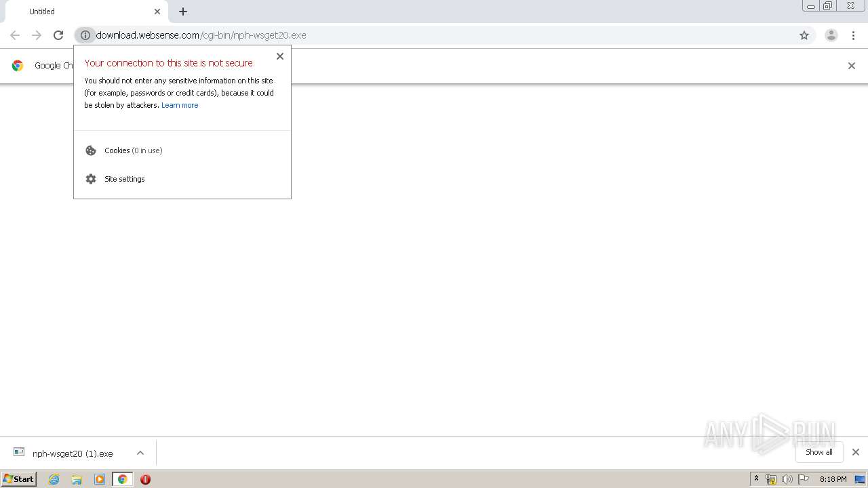The height and width of the screenshot is (488, 868).
Task: Click the volume speaker tray icon
Action: click(x=787, y=479)
